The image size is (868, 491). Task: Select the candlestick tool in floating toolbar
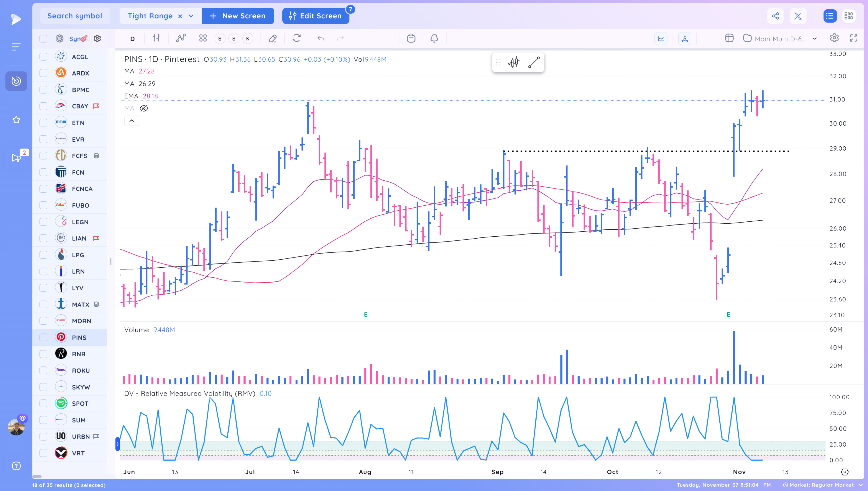(x=514, y=62)
